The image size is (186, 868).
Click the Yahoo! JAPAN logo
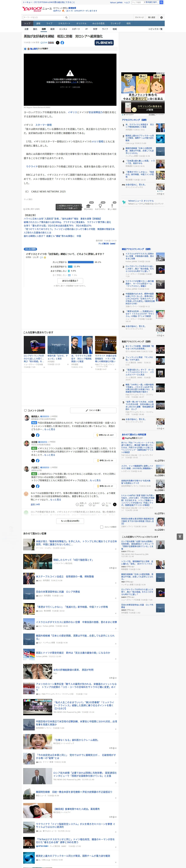(32, 9)
